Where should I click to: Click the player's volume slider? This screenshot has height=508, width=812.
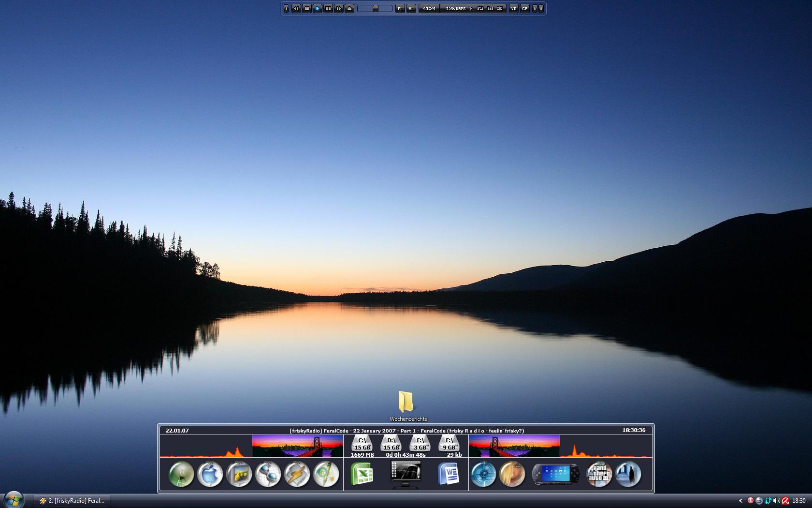tap(375, 9)
